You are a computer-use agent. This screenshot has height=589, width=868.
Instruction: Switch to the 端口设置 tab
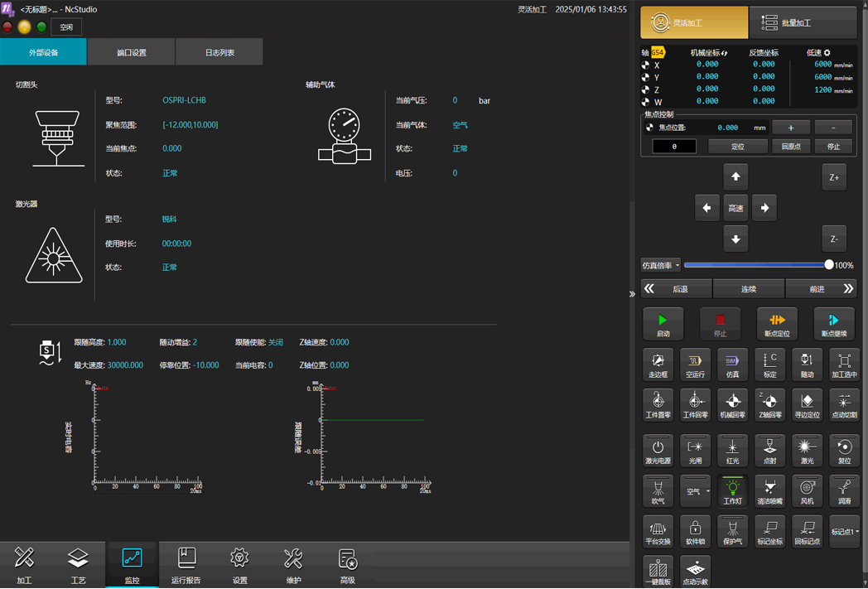[131, 52]
